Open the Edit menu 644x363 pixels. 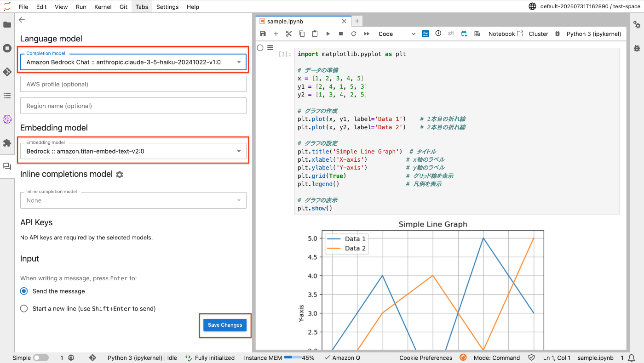(41, 7)
